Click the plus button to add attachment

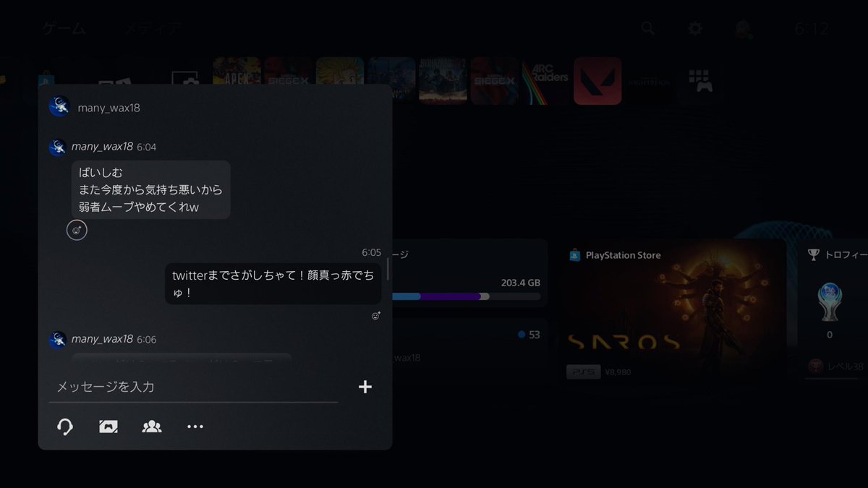pos(365,387)
